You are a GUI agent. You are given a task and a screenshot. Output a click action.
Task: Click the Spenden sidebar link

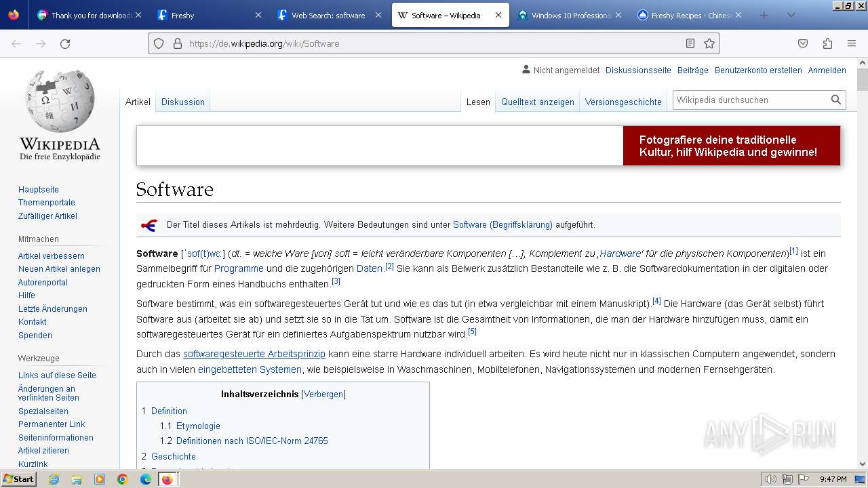click(x=35, y=335)
